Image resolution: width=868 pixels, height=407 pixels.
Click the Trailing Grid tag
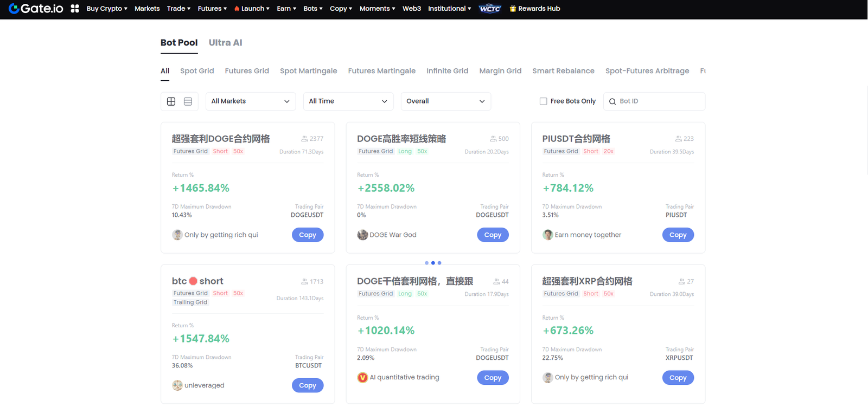pos(190,302)
